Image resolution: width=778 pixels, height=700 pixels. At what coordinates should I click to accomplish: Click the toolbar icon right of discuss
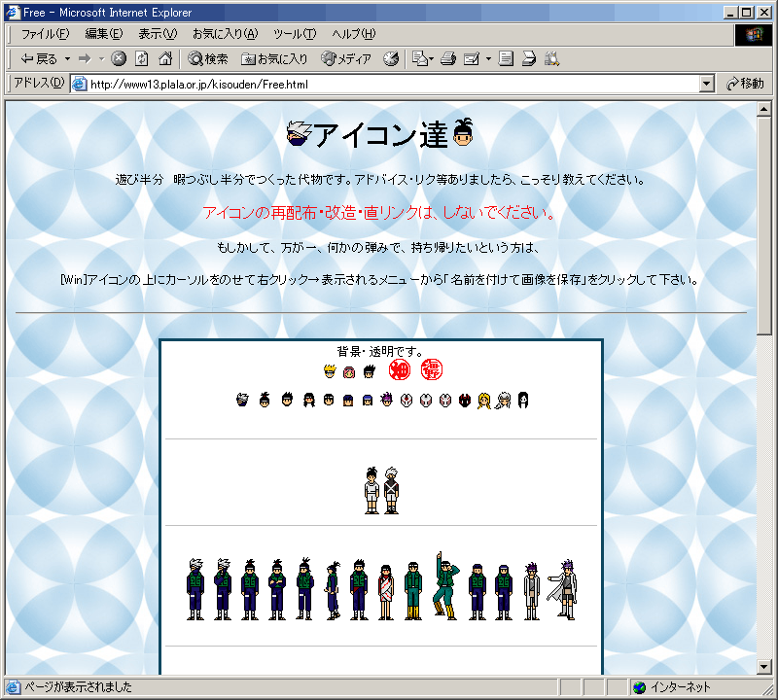(528, 59)
